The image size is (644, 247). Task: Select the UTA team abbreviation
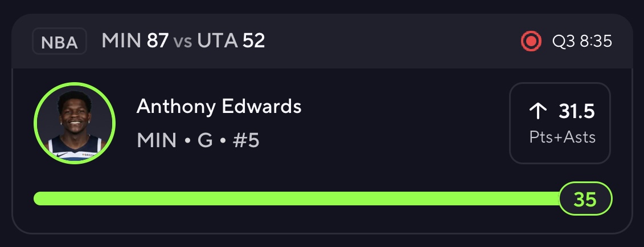click(217, 41)
